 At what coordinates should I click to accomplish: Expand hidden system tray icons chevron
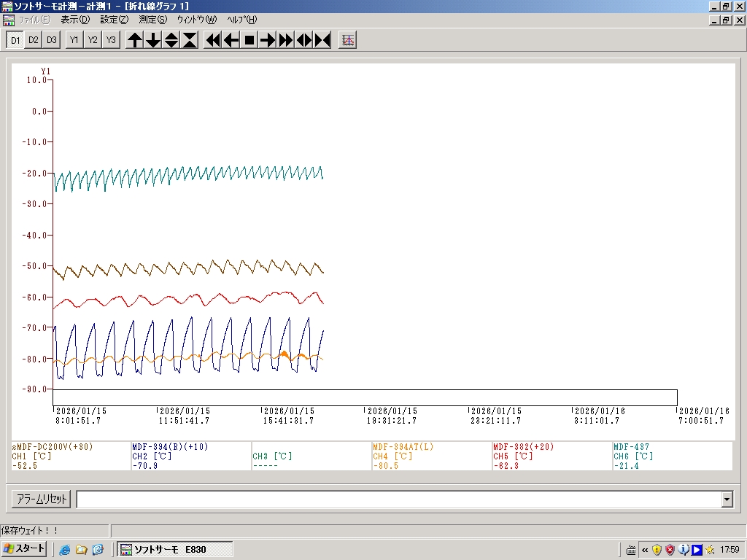tap(644, 550)
